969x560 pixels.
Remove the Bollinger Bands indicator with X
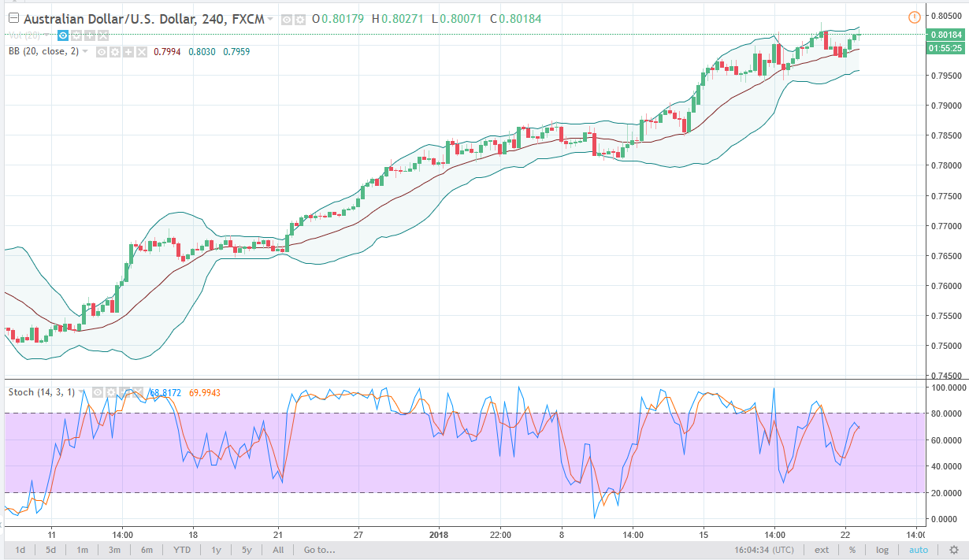coord(141,52)
